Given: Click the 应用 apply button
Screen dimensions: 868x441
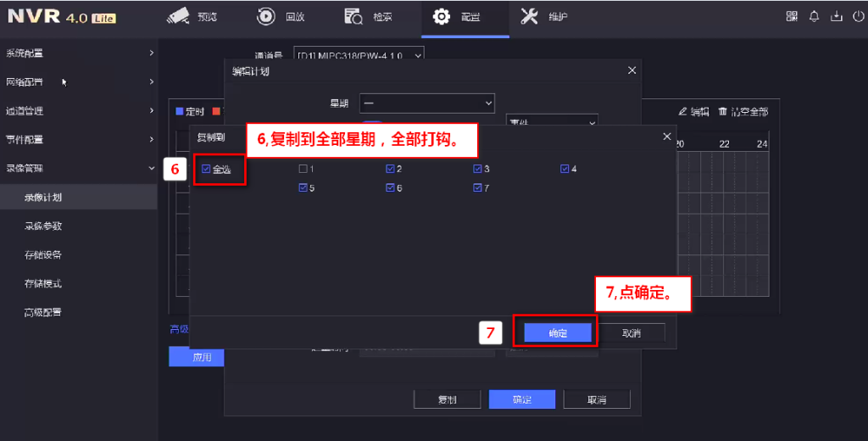Looking at the screenshot, I should (197, 357).
